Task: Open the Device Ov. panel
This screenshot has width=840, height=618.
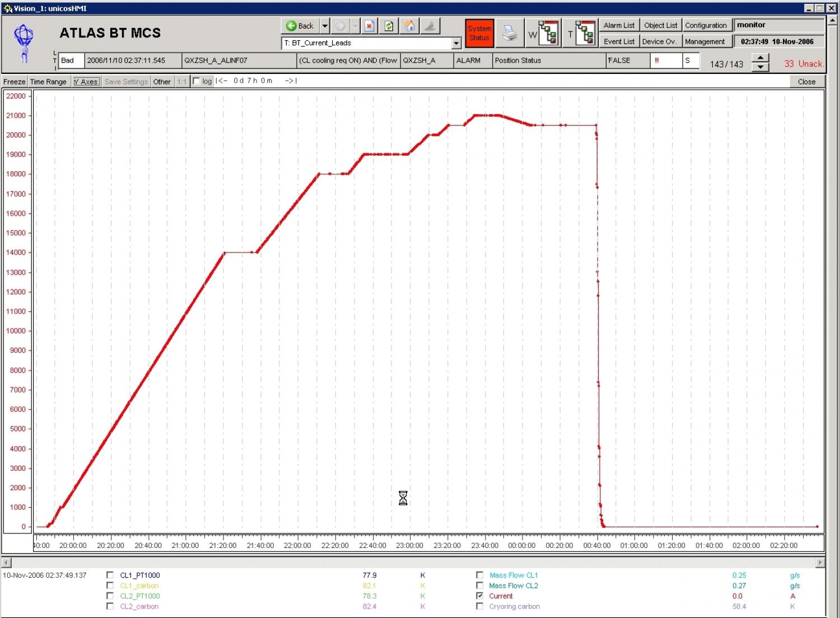Action: [x=660, y=41]
